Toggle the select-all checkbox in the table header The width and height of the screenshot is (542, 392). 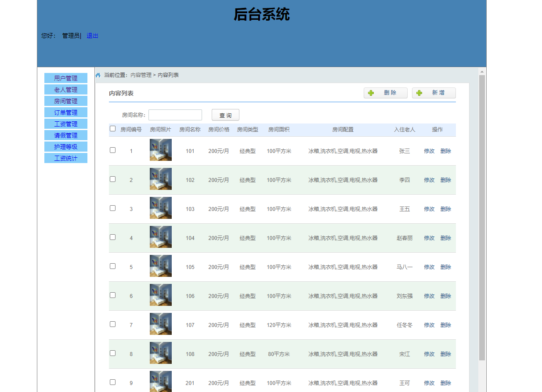coord(112,129)
